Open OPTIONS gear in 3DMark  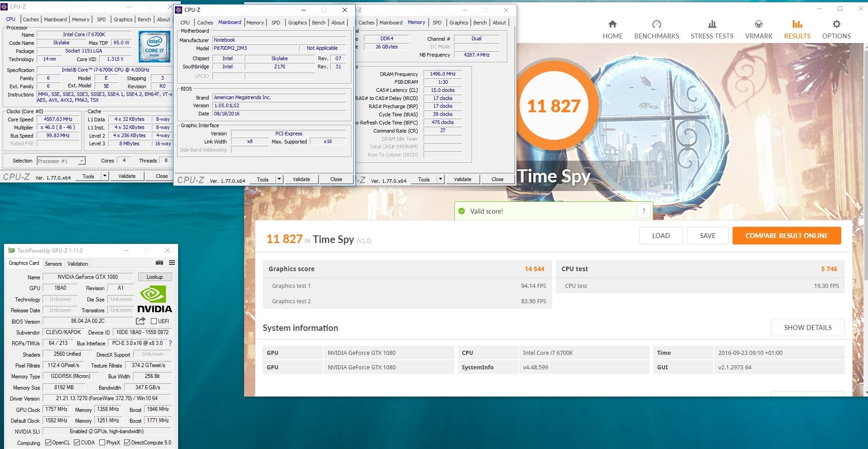click(x=836, y=30)
